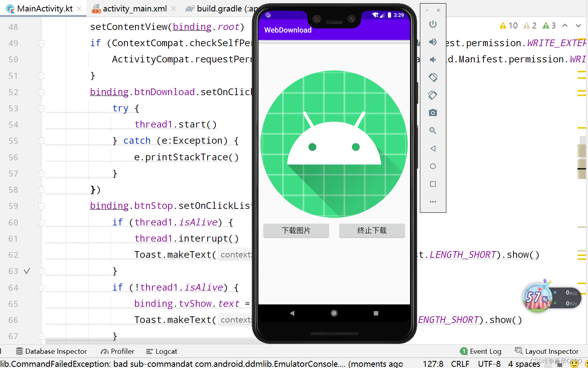Collapse the if isAlive block at line 60
This screenshot has height=368, width=588.
[x=41, y=223]
